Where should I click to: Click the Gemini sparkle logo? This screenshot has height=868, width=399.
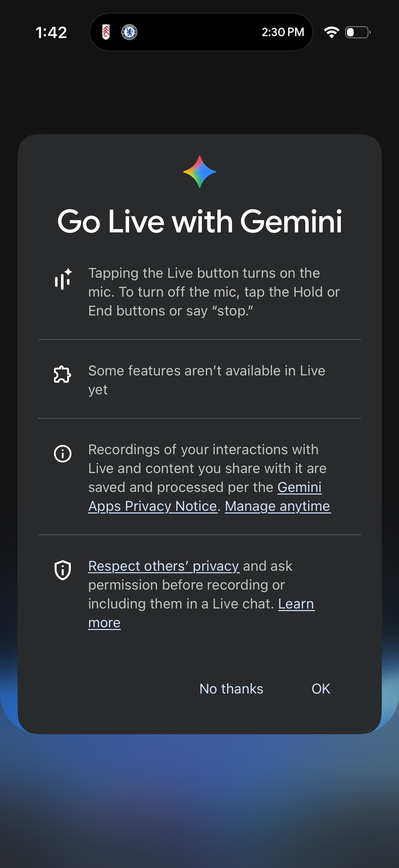(199, 172)
